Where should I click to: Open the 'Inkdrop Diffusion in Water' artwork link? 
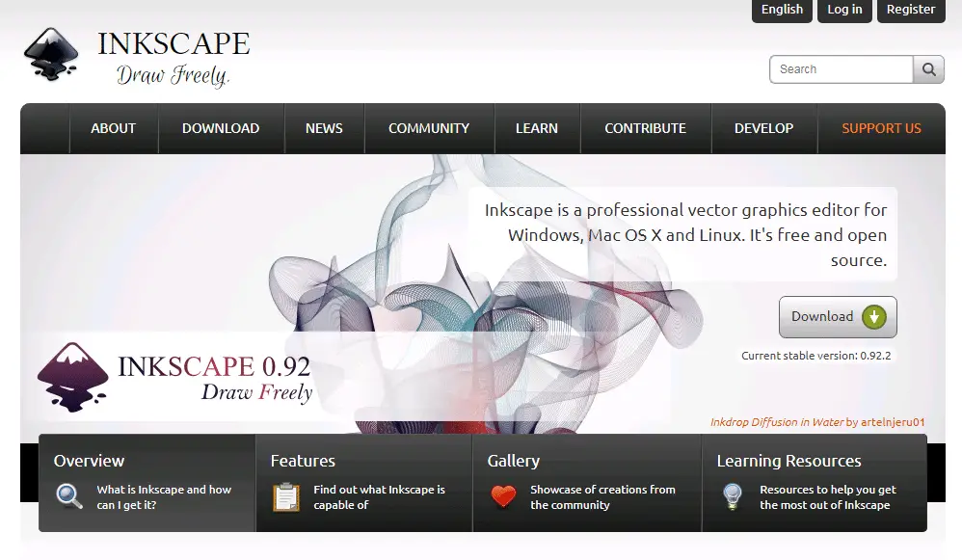pos(777,422)
